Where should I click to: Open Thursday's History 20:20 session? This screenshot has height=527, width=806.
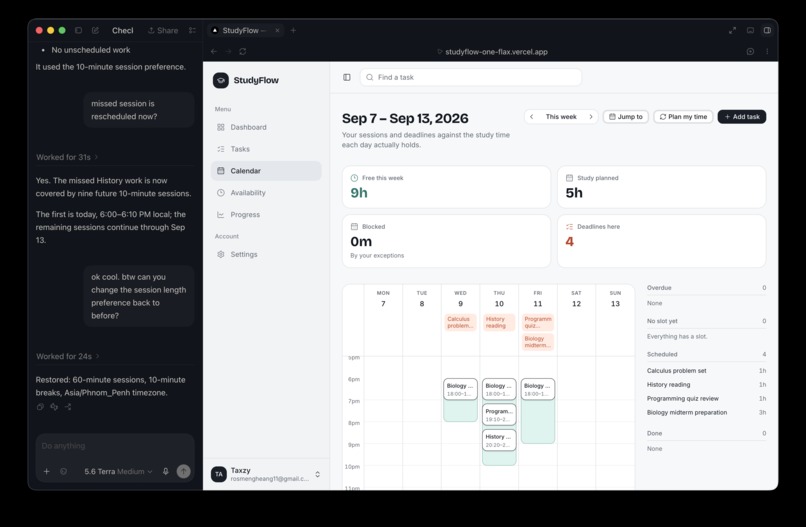(x=499, y=440)
